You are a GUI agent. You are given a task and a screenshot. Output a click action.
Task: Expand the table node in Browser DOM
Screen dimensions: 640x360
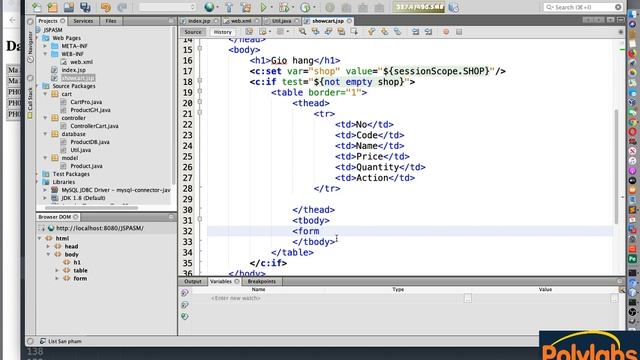pyautogui.click(x=57, y=271)
